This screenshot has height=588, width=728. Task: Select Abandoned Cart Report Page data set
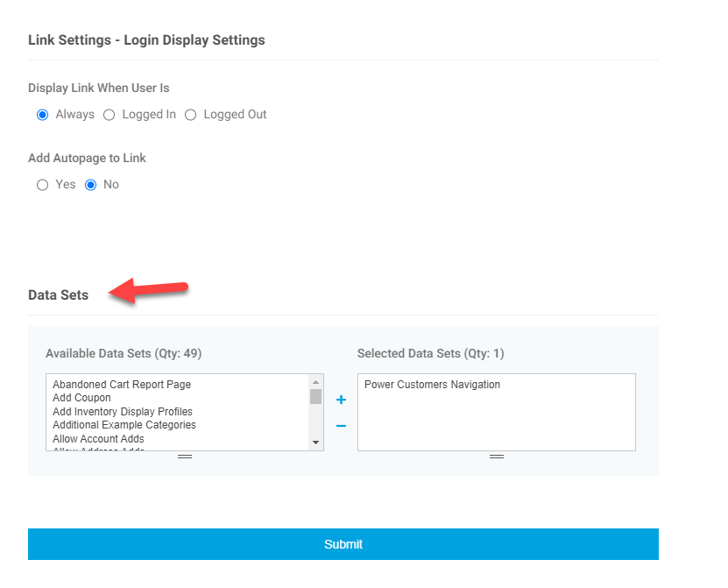[x=122, y=385]
